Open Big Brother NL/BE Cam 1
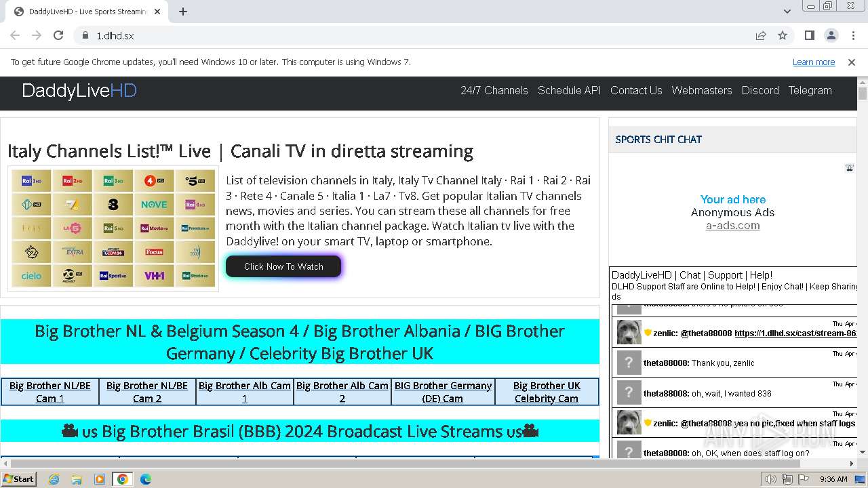Screen dimensions: 868x488 [50, 392]
